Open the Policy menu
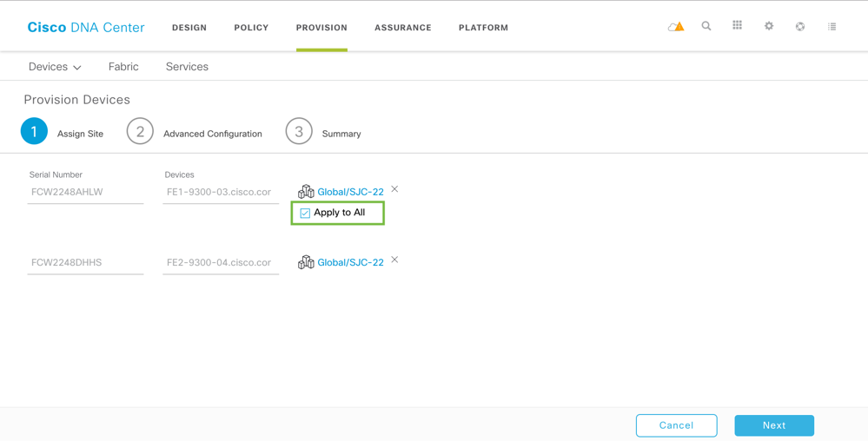The image size is (868, 441). pyautogui.click(x=251, y=28)
